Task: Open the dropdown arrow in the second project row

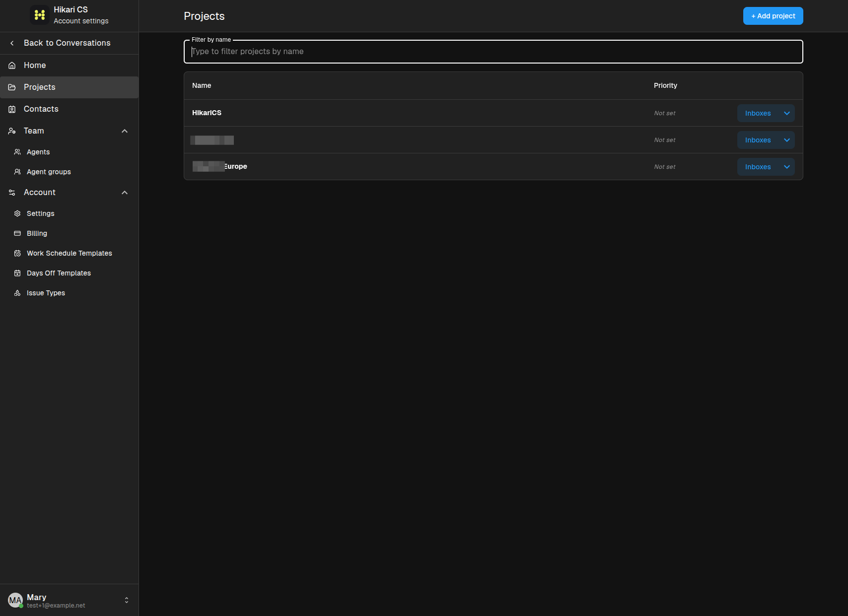Action: pyautogui.click(x=787, y=140)
